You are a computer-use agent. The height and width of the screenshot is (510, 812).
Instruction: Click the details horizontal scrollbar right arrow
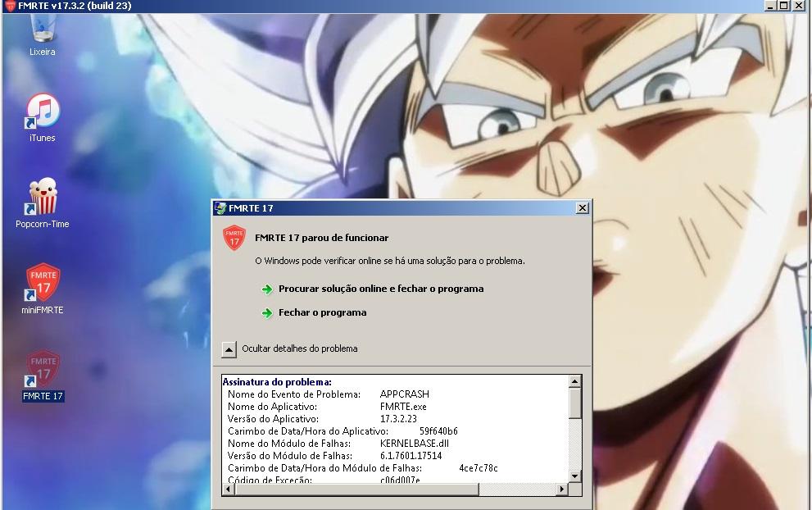[x=562, y=489]
